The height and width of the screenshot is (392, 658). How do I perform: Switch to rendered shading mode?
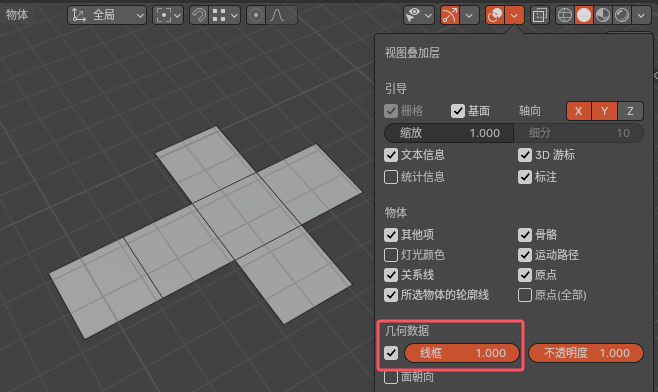click(x=621, y=16)
